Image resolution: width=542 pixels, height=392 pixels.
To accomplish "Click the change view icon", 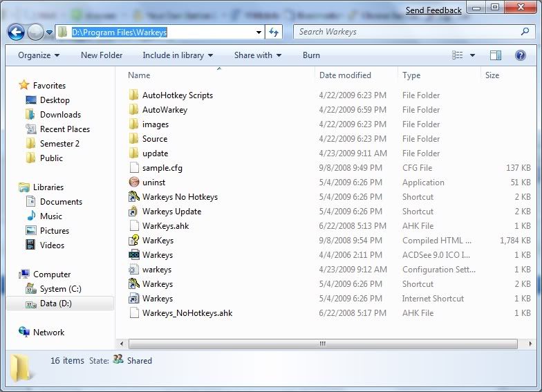I will (x=458, y=55).
